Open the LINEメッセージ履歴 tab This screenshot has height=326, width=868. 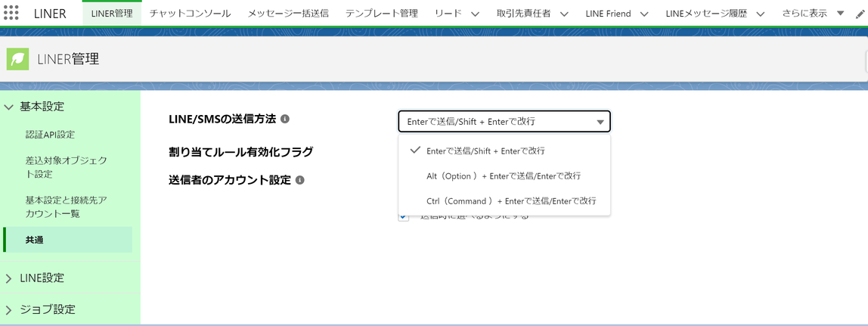706,14
